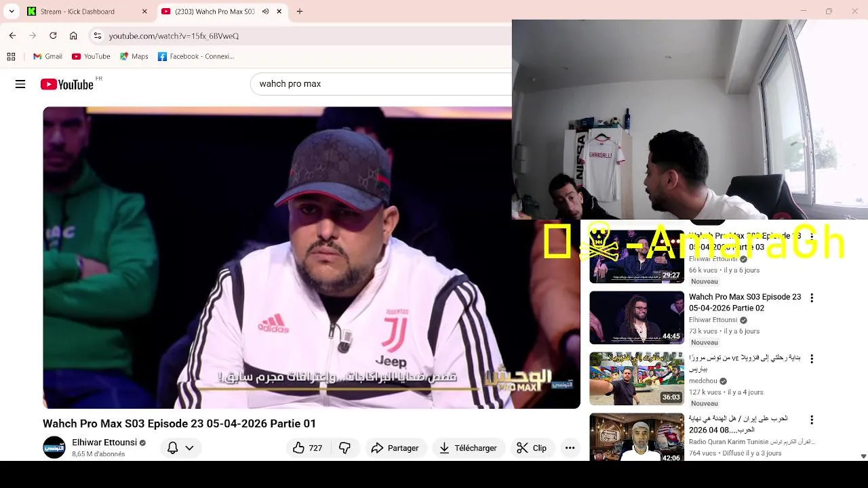Click the 8,65 M d'abonnés subscriber count

click(98, 454)
